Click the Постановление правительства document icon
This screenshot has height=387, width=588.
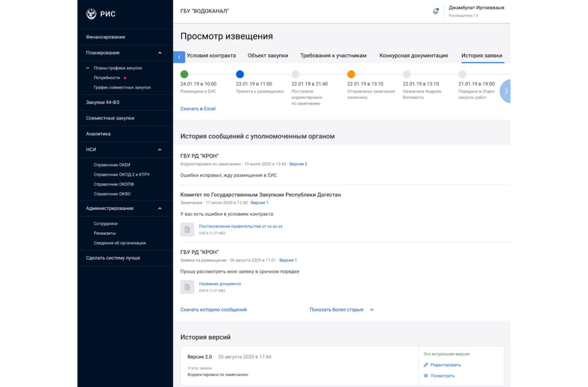point(187,229)
